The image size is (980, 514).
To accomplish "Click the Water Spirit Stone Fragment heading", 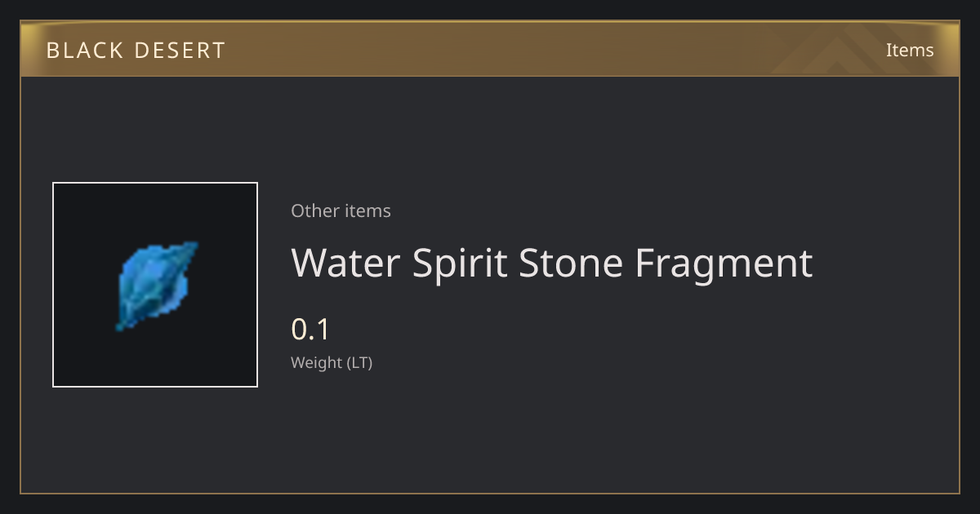I will coord(552,263).
